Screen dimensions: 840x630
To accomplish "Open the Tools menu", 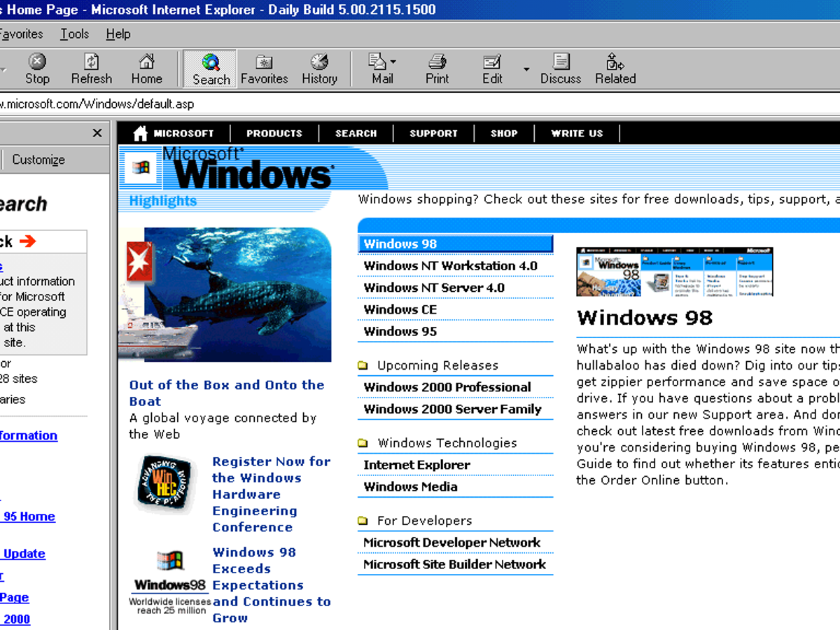I will pyautogui.click(x=74, y=34).
